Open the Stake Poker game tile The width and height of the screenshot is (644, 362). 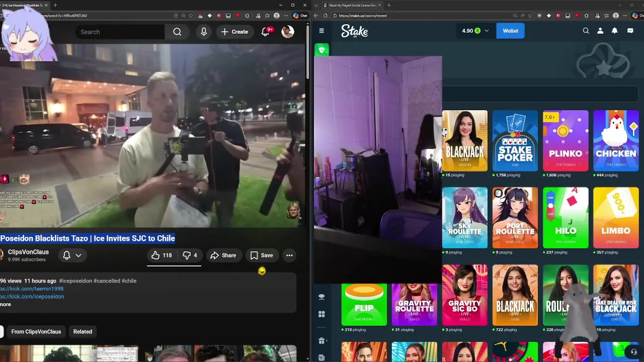515,141
